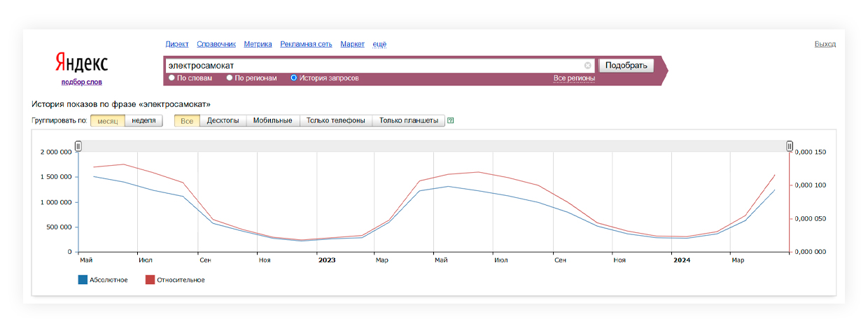Select the «История запросов» radio option

[293, 78]
